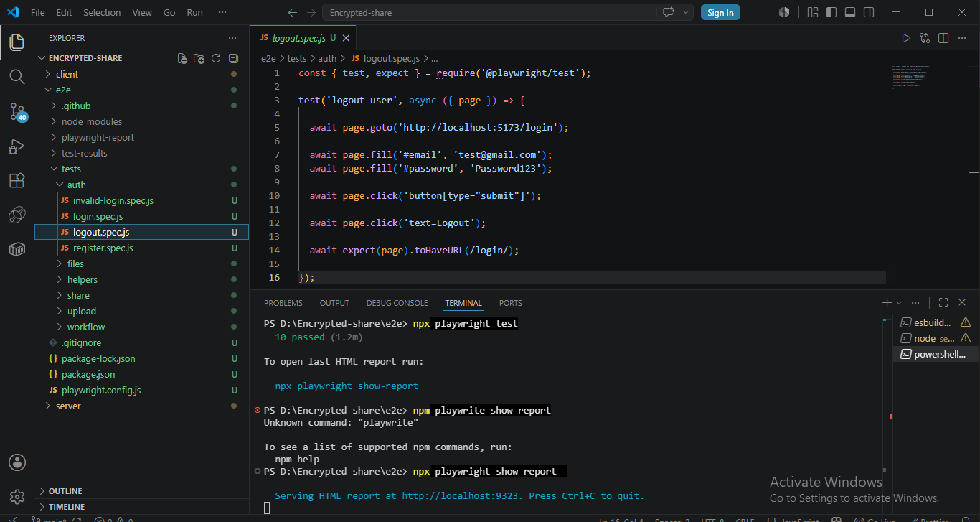Run the file with editor play icon

tap(906, 38)
